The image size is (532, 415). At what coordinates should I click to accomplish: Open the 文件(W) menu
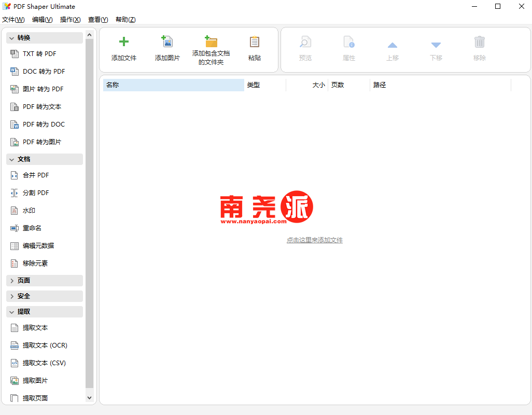[13, 20]
